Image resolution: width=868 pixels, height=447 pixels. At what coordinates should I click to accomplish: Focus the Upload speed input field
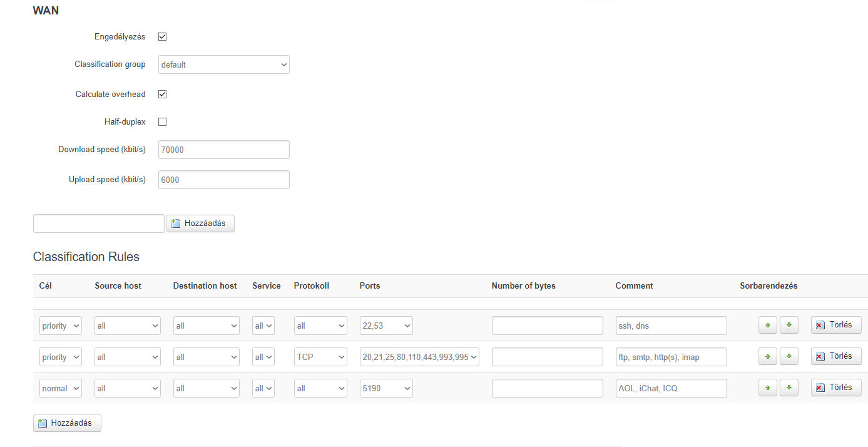(224, 180)
